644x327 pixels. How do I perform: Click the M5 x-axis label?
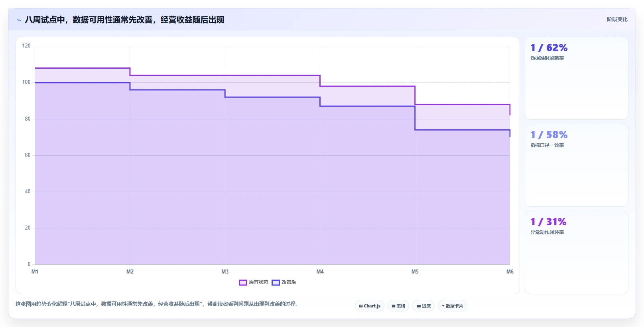coord(415,272)
